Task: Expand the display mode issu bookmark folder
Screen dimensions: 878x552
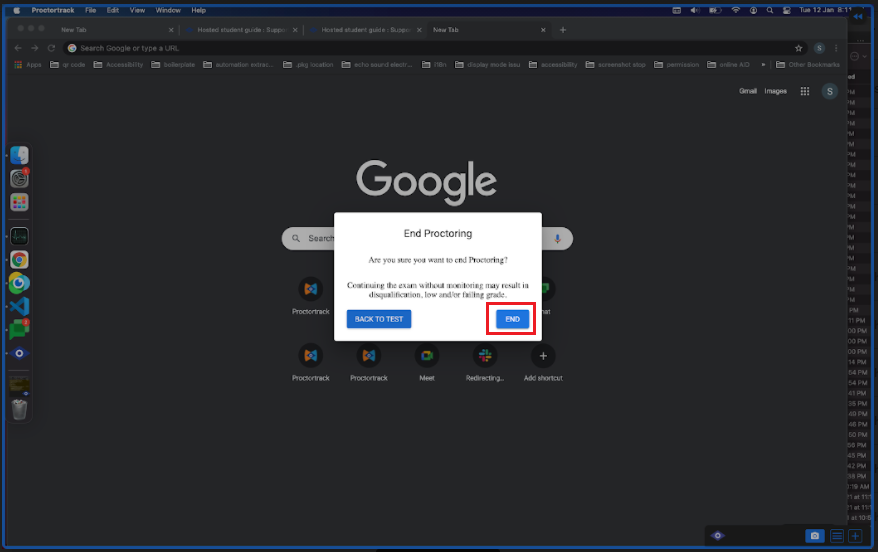Action: click(487, 65)
